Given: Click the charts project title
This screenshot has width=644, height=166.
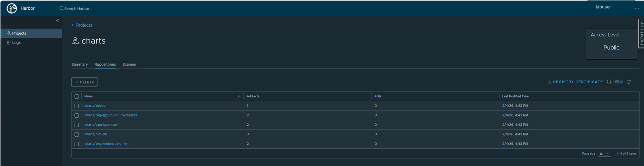Looking at the screenshot, I should point(93,41).
